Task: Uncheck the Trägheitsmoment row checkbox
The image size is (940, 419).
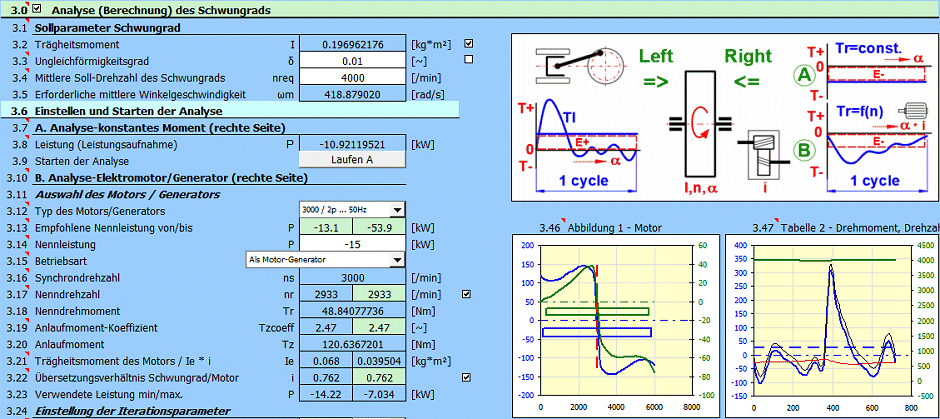Action: pyautogui.click(x=469, y=44)
